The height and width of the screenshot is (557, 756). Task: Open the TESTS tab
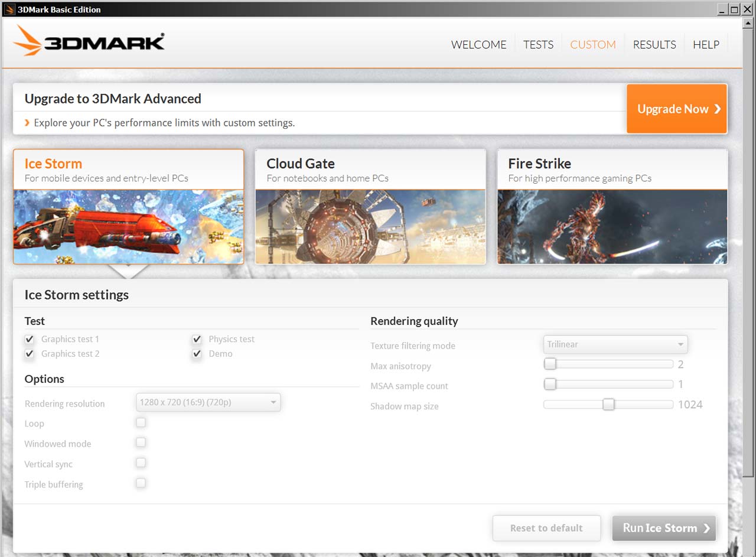[538, 45]
